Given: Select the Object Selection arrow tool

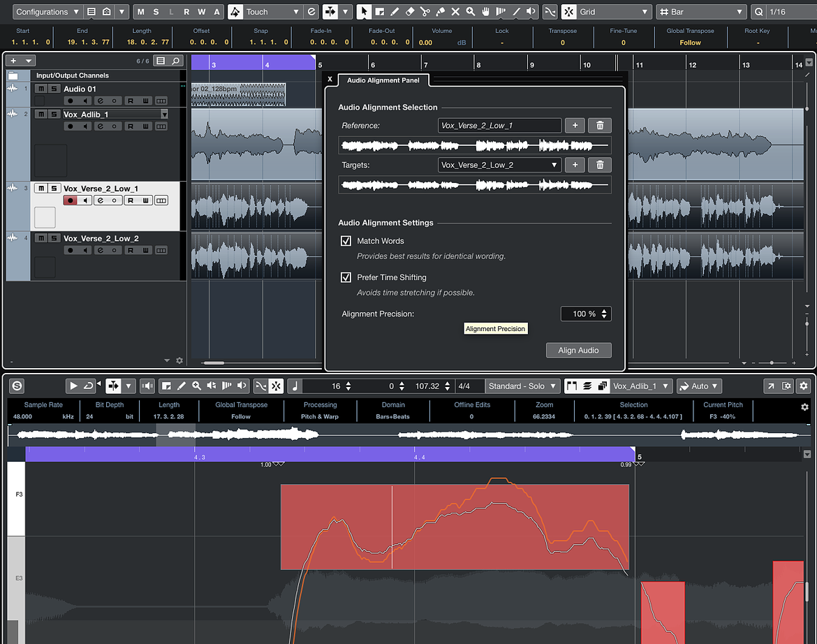Looking at the screenshot, I should pyautogui.click(x=364, y=11).
